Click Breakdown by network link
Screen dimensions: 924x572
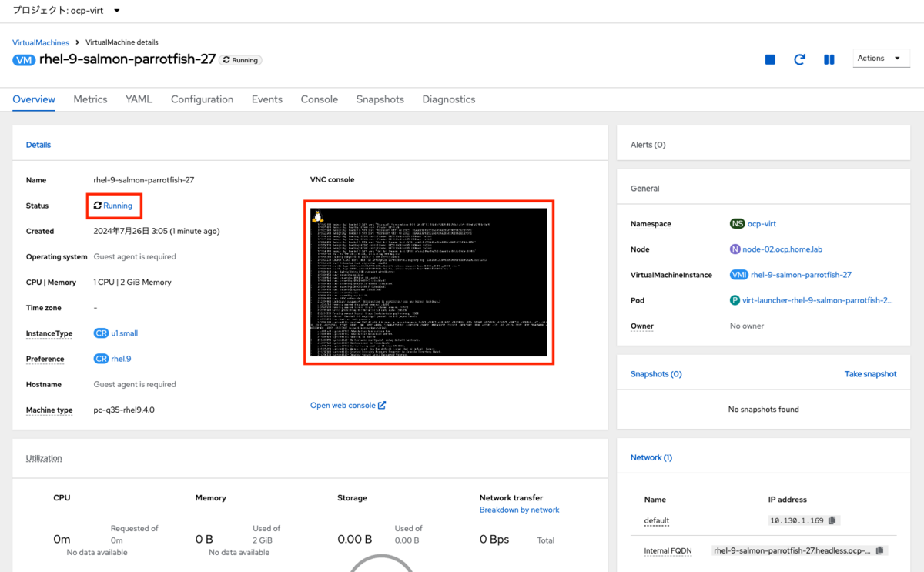pyautogui.click(x=519, y=510)
